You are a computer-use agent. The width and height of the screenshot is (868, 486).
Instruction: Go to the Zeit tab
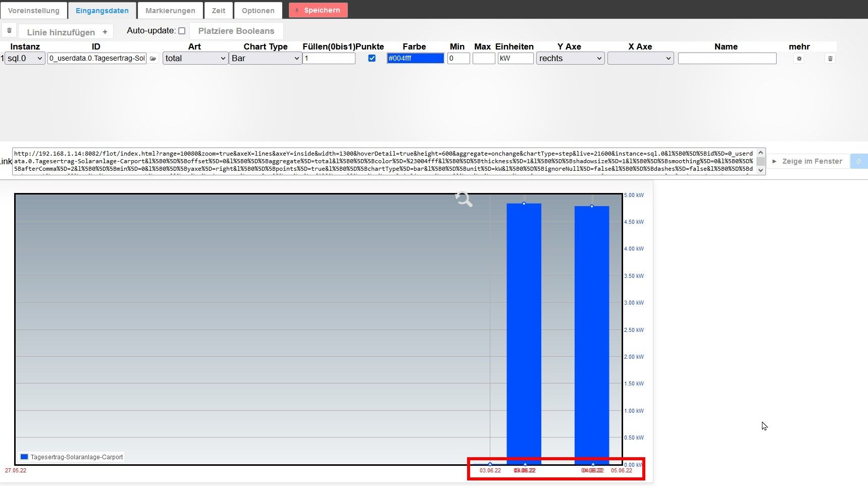(x=219, y=10)
